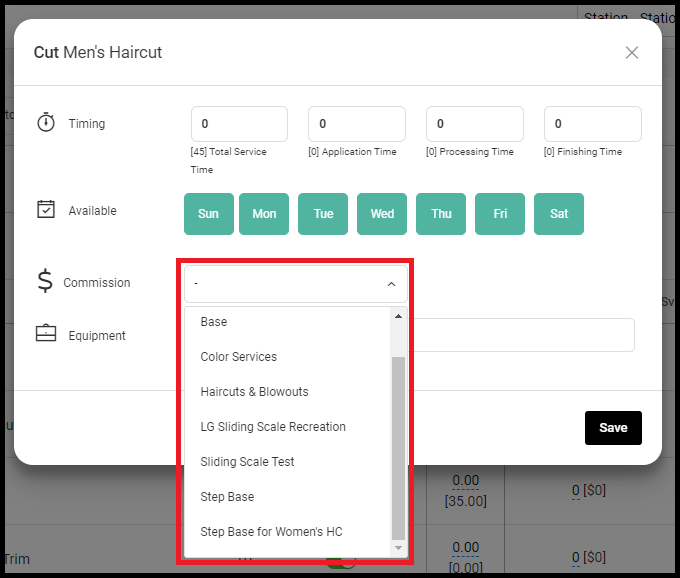Click the Commission dollar icon
Viewport: 680px width, 578px height.
[45, 281]
